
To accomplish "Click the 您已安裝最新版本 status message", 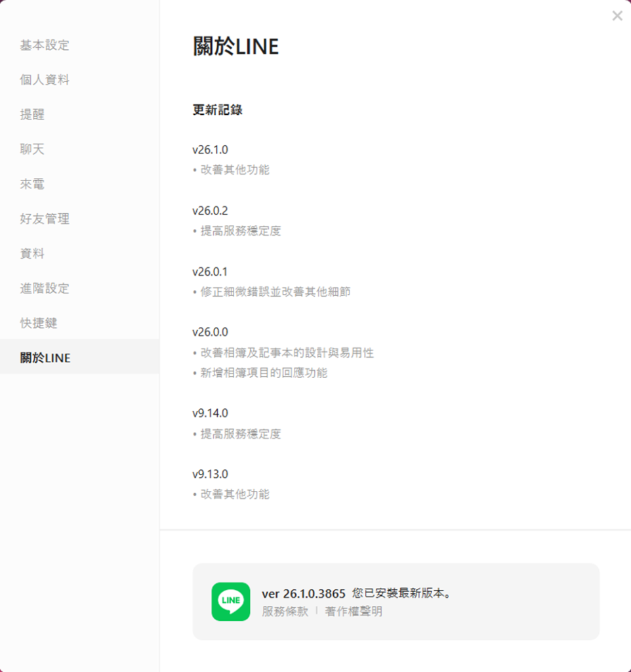I will [402, 594].
